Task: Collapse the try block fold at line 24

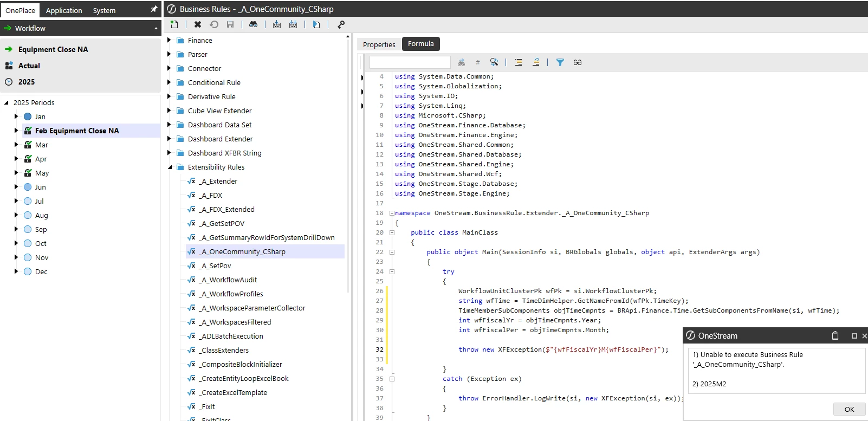Action: click(392, 271)
